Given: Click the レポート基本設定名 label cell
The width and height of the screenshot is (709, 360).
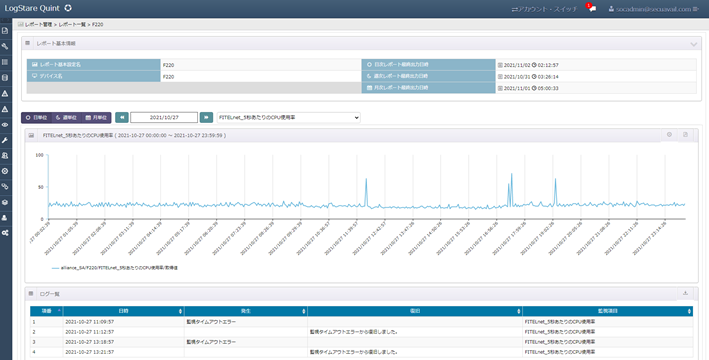Looking at the screenshot, I should click(x=94, y=65).
